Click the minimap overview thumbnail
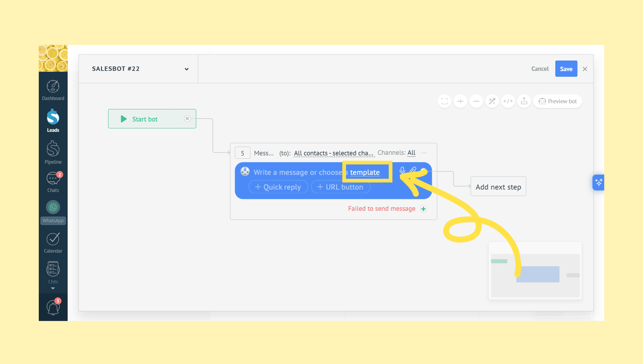This screenshot has height=364, width=643. pyautogui.click(x=535, y=270)
